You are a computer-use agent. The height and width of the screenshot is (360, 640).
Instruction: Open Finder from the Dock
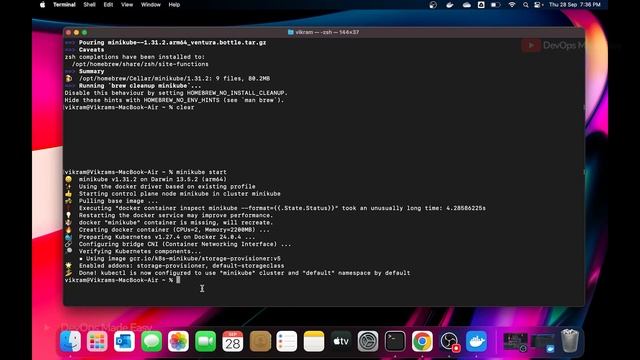pos(70,341)
